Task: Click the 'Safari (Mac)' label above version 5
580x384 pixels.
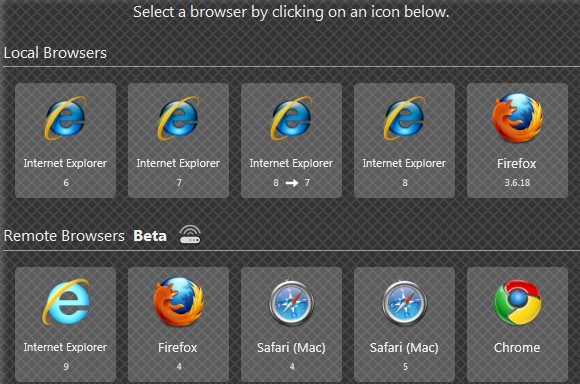Action: 404,348
